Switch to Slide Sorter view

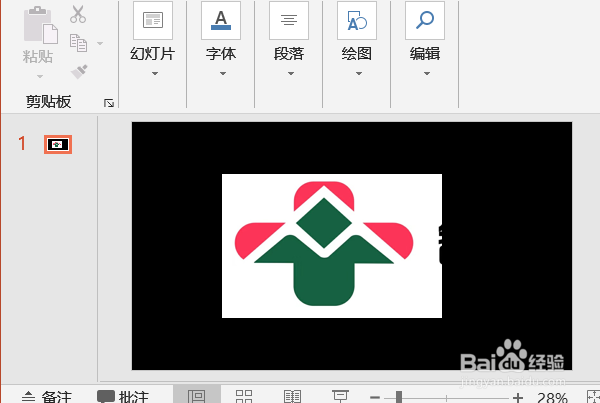click(x=244, y=396)
